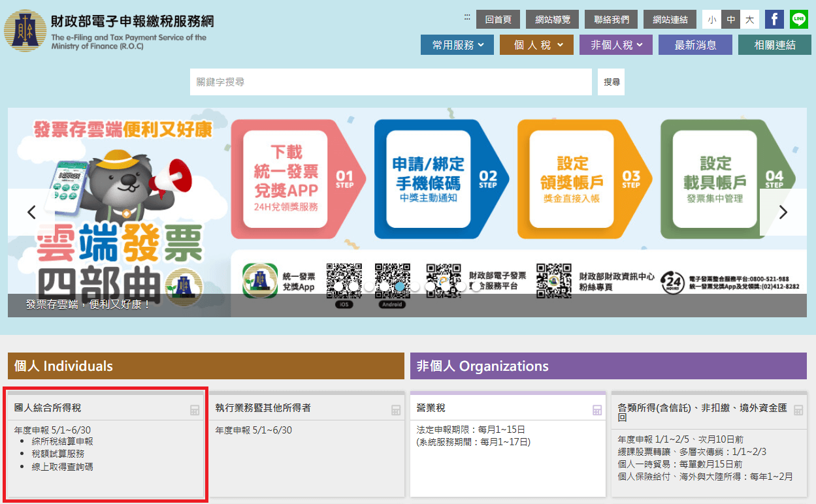The image size is (816, 504).
Task: Click calculator icon in 國人綜合所得稅 card
Action: point(195,410)
